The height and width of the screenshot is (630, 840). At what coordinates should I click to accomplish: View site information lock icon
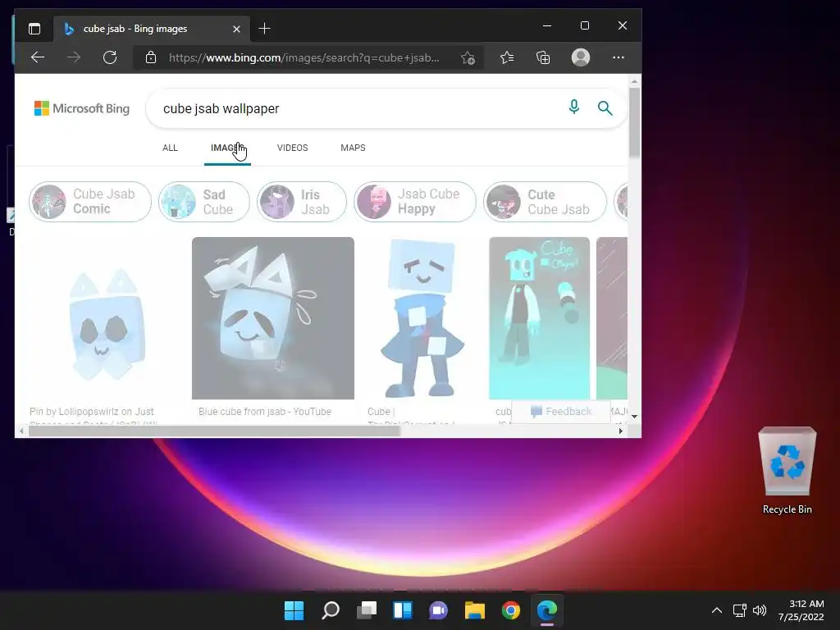(x=151, y=57)
